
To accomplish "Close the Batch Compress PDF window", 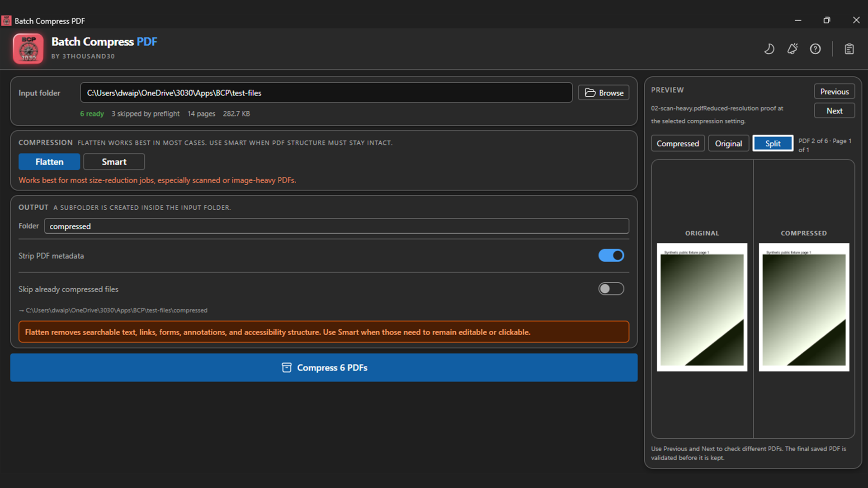I will pos(856,20).
